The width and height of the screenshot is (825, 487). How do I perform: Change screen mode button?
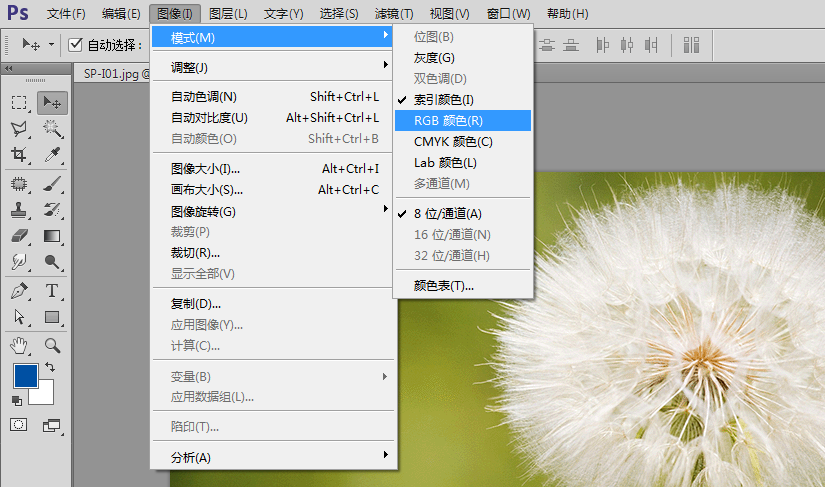click(x=52, y=425)
